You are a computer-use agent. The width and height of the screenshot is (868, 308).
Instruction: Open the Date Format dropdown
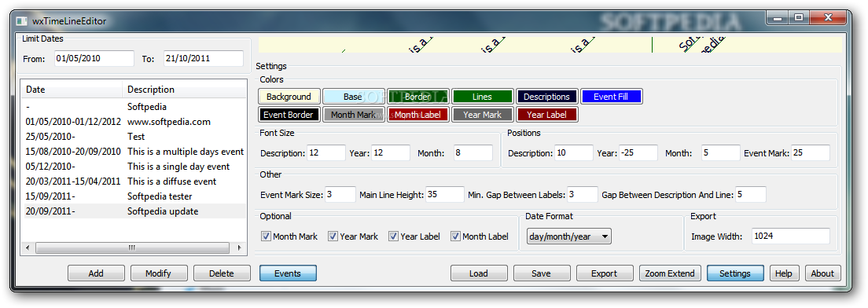click(569, 236)
